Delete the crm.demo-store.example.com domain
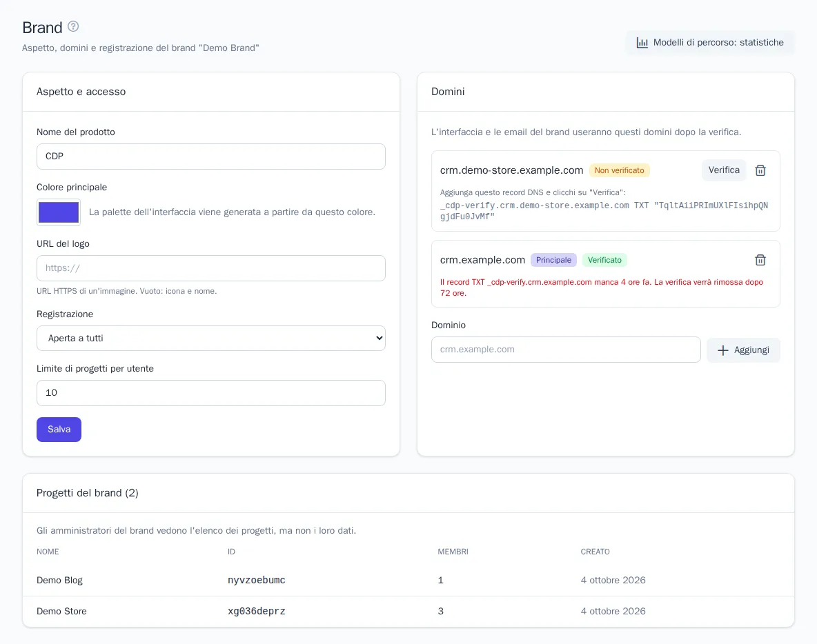The height and width of the screenshot is (644, 817). coord(760,170)
